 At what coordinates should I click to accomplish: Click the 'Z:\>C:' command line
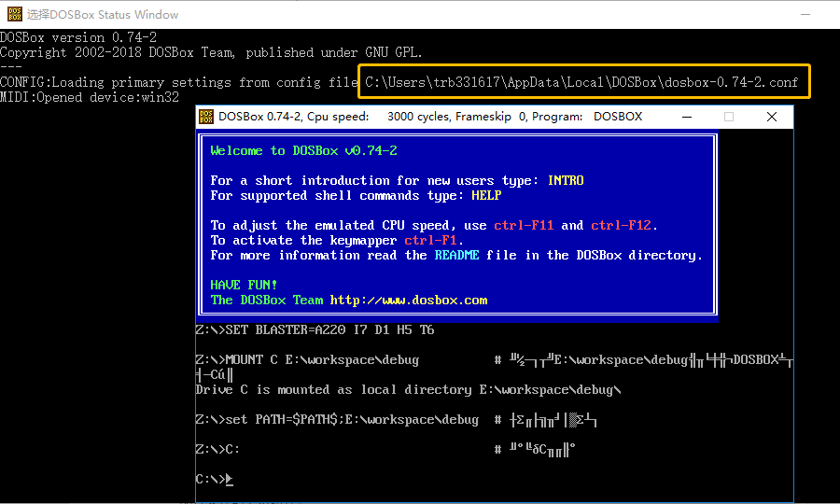(217, 449)
